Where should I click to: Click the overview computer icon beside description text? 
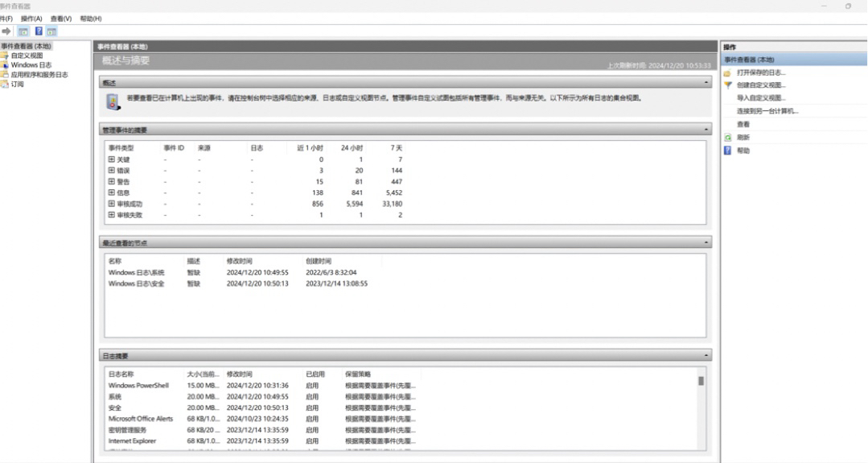click(113, 102)
